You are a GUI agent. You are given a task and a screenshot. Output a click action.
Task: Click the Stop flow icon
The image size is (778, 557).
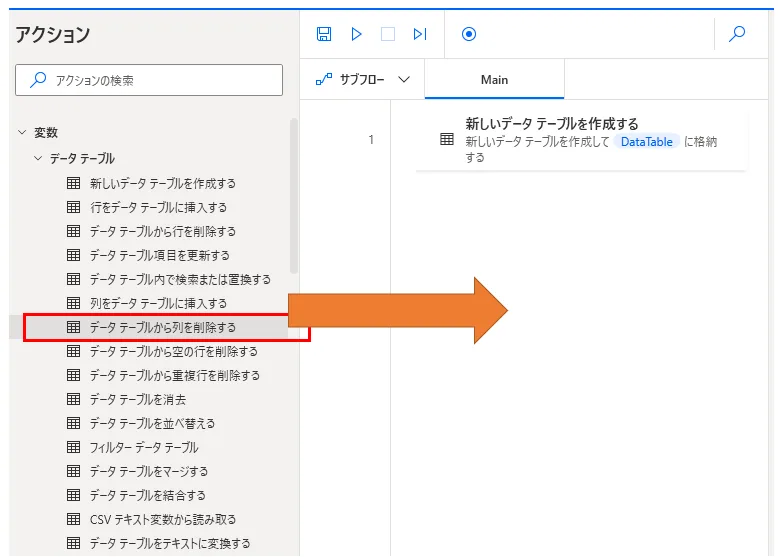coord(388,34)
